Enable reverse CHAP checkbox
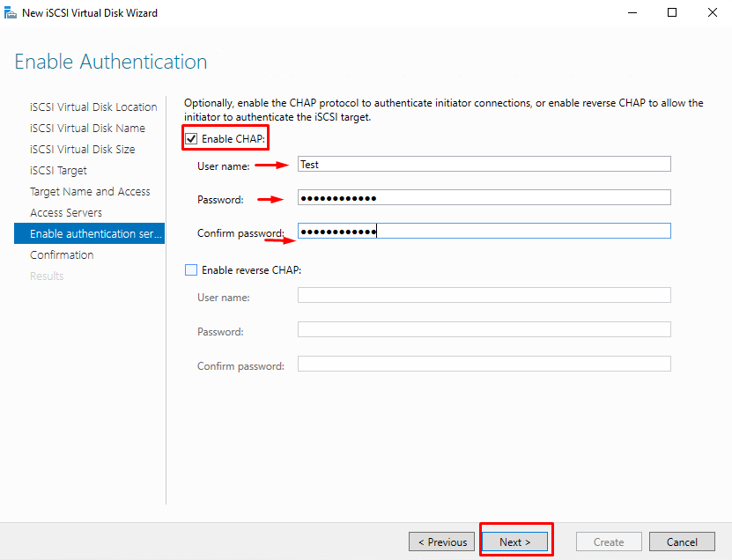Viewport: 732px width, 560px height. point(191,269)
